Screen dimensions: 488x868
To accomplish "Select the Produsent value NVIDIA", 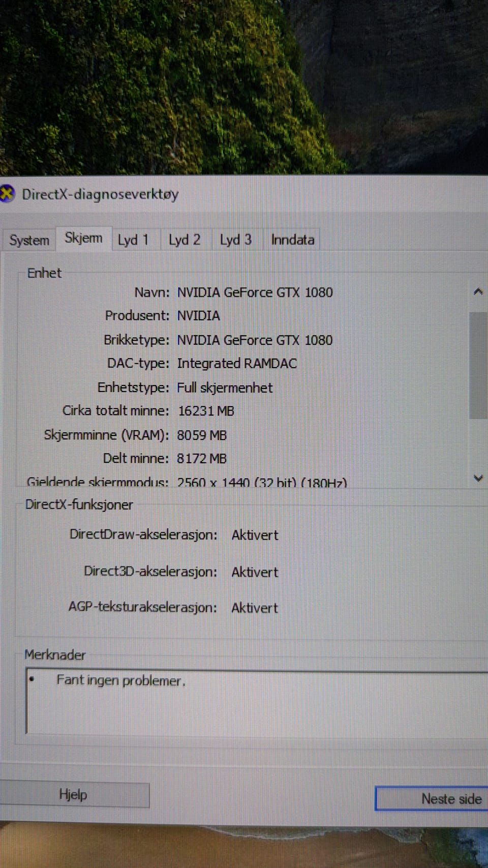I will pos(198,316).
